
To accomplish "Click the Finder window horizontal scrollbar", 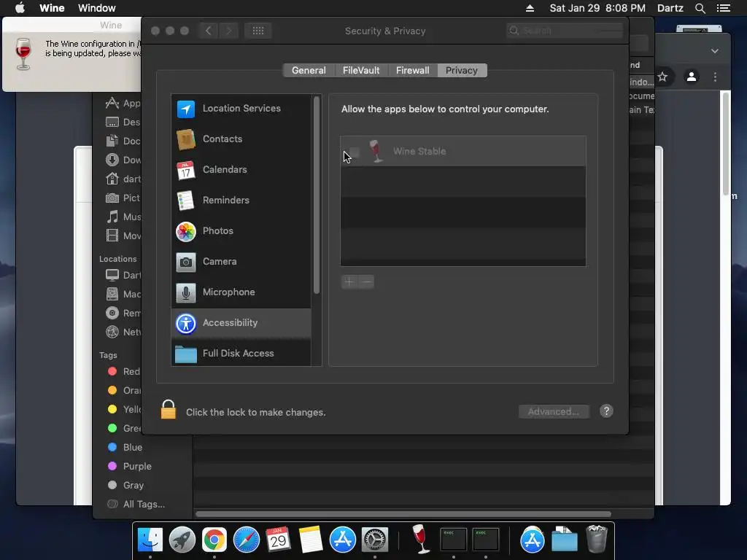I will (403, 514).
